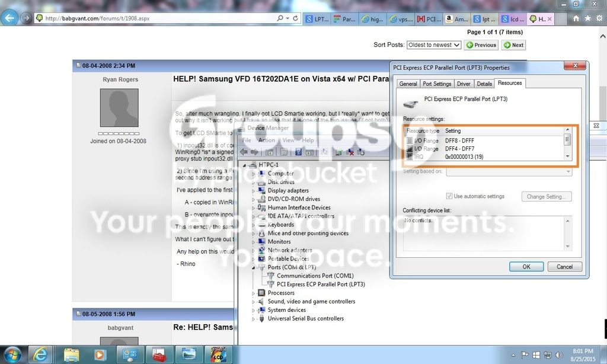Open Windows Media Player on taskbar
Image resolution: width=607 pixels, height=364 pixels.
click(x=100, y=355)
